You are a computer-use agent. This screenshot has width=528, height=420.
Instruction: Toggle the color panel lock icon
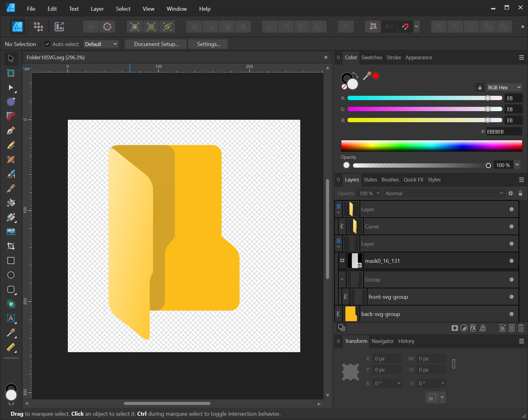pos(480,87)
